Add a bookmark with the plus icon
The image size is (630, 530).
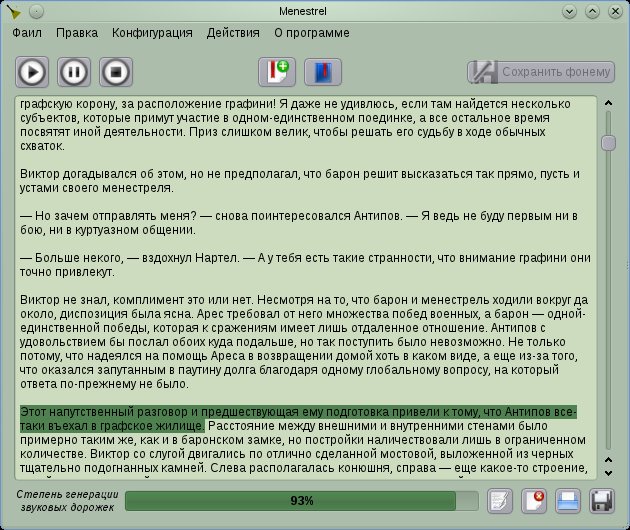click(x=277, y=72)
